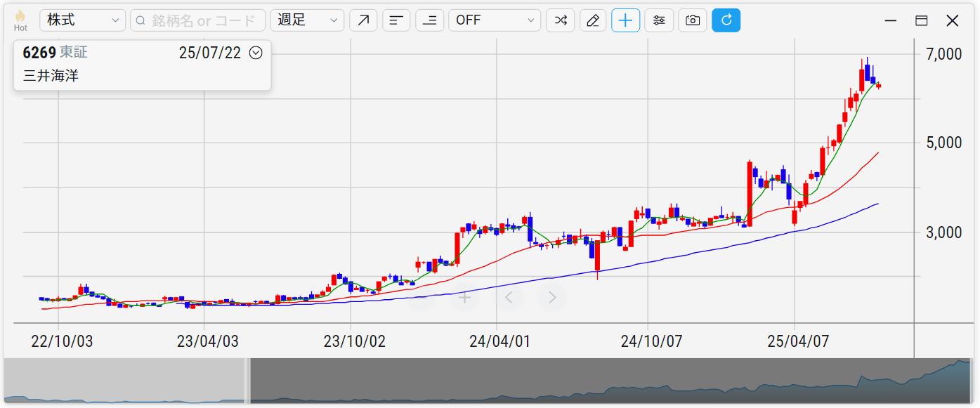Screen dimensions: 980x408
Task: Open the 週足 timeframe dropdown
Action: tap(307, 20)
